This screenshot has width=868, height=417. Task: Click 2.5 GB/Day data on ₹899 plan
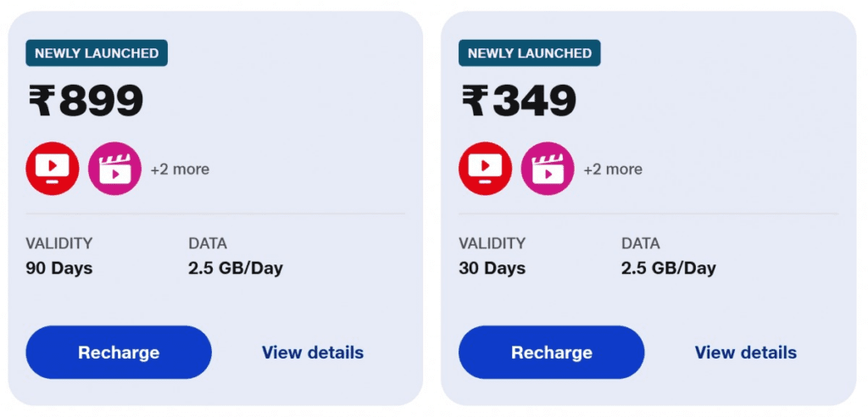click(x=236, y=269)
